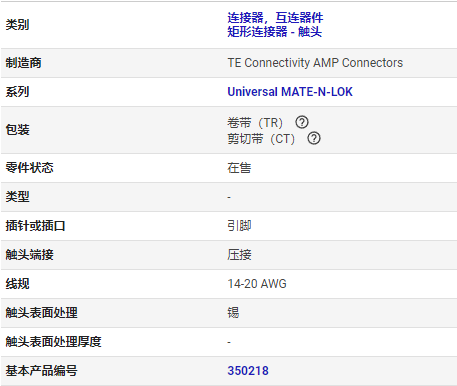457x386 pixels.
Task: Open the Universal MATE-N-LOK series link
Action: [x=290, y=92]
